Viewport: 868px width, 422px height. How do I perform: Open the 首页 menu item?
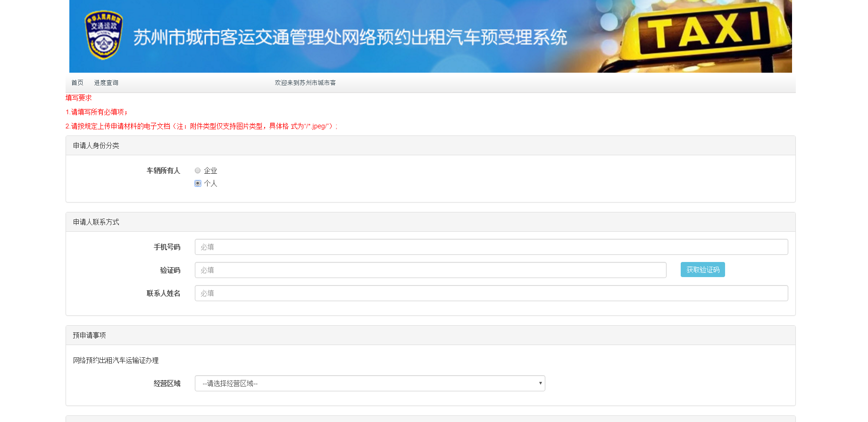[77, 83]
